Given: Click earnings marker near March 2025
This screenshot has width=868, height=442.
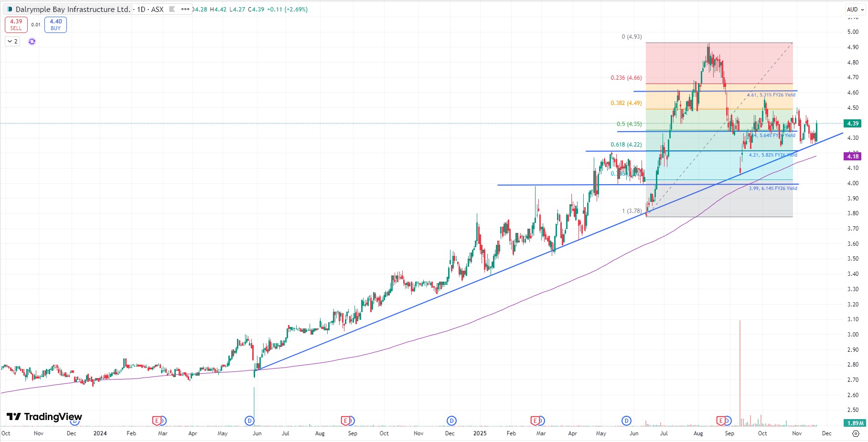Looking at the screenshot, I should (x=535, y=421).
